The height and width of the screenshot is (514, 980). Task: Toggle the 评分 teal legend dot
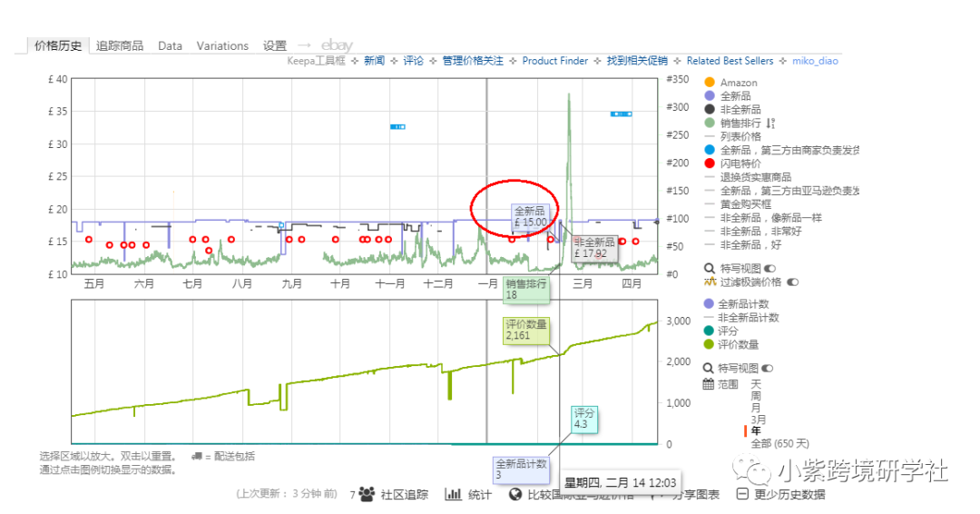tap(709, 331)
